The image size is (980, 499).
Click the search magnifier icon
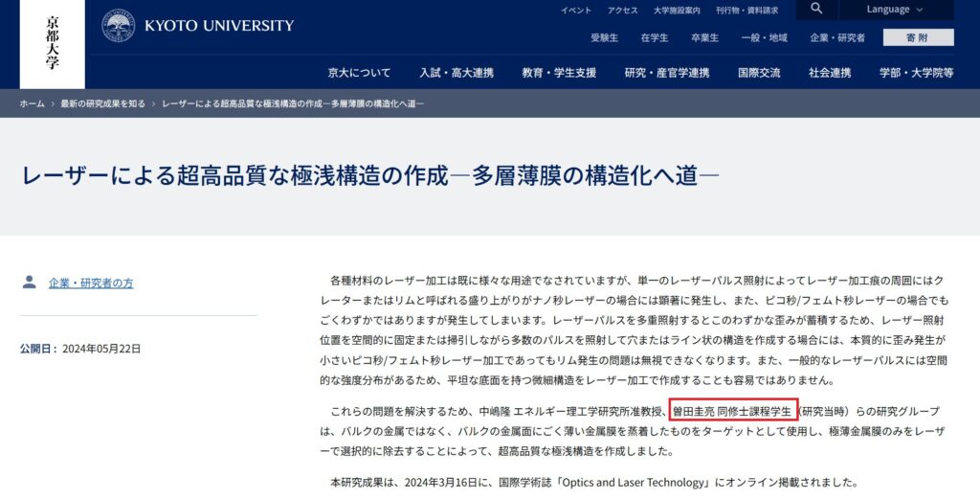point(815,10)
